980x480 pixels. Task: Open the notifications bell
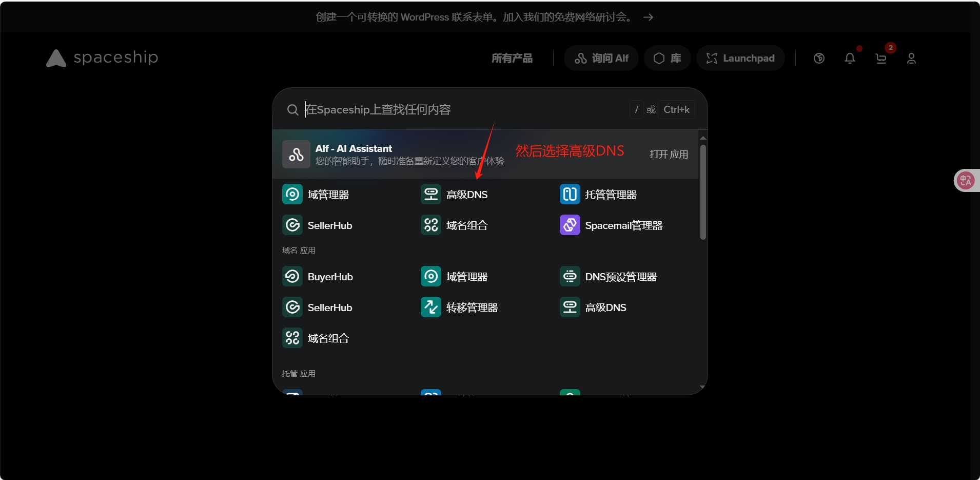coord(850,59)
